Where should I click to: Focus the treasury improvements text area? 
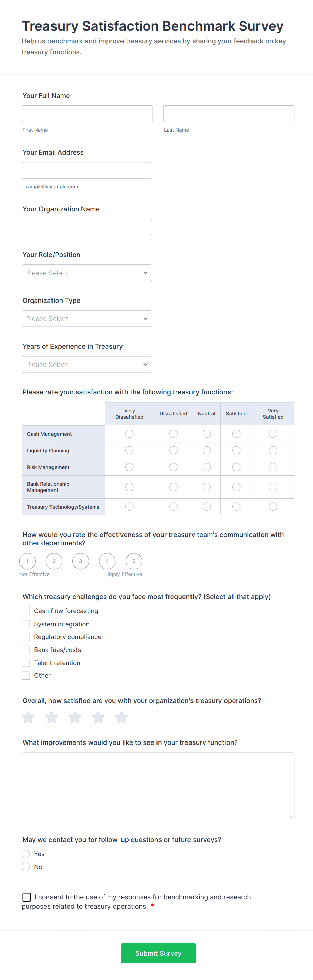158,786
